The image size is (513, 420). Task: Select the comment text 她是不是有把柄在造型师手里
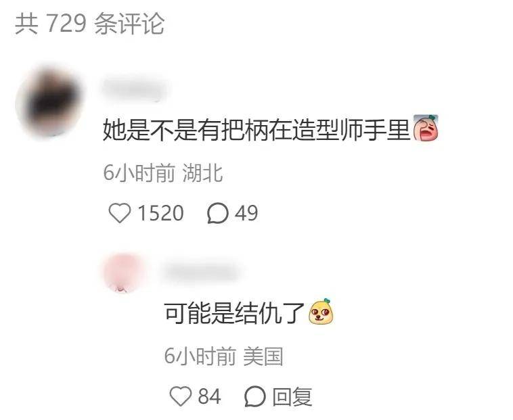(256, 130)
